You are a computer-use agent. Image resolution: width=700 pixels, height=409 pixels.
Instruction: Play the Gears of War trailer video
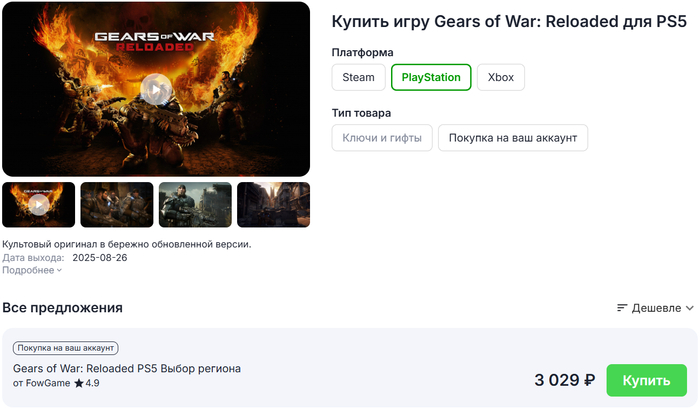click(x=156, y=89)
